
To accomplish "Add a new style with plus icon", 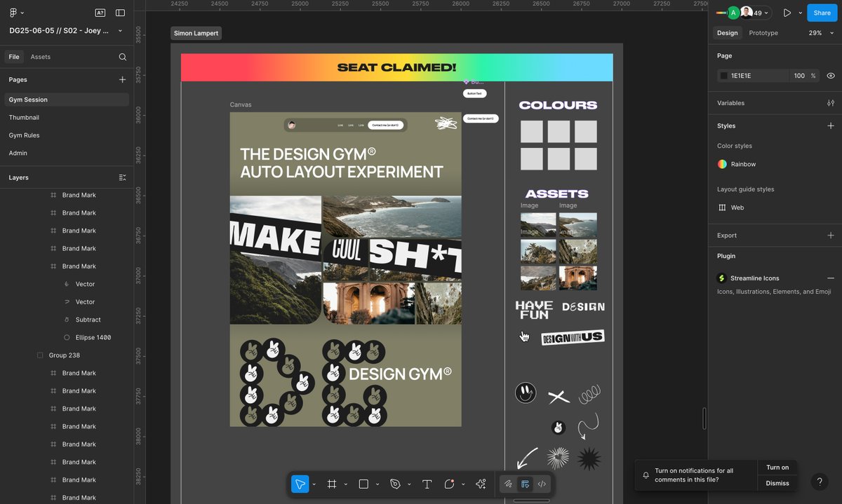I will coord(831,125).
